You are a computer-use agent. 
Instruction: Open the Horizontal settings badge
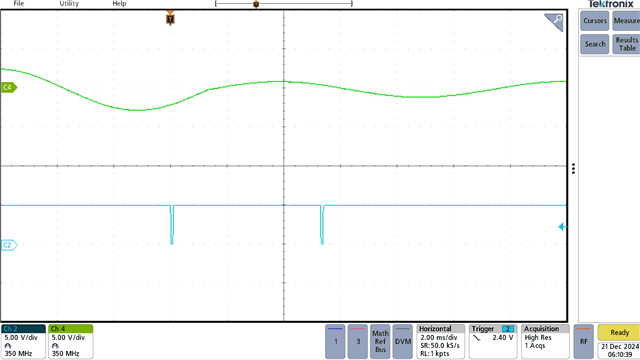point(440,342)
